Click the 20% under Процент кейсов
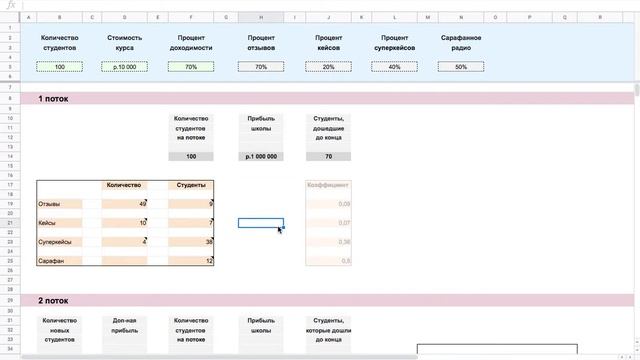640x360 pixels. click(x=328, y=67)
